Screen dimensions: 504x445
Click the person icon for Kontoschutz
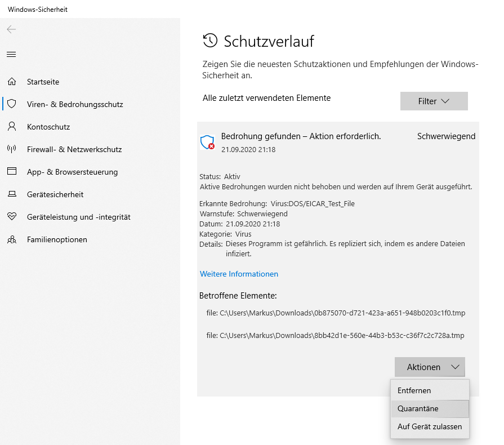pyautogui.click(x=12, y=126)
